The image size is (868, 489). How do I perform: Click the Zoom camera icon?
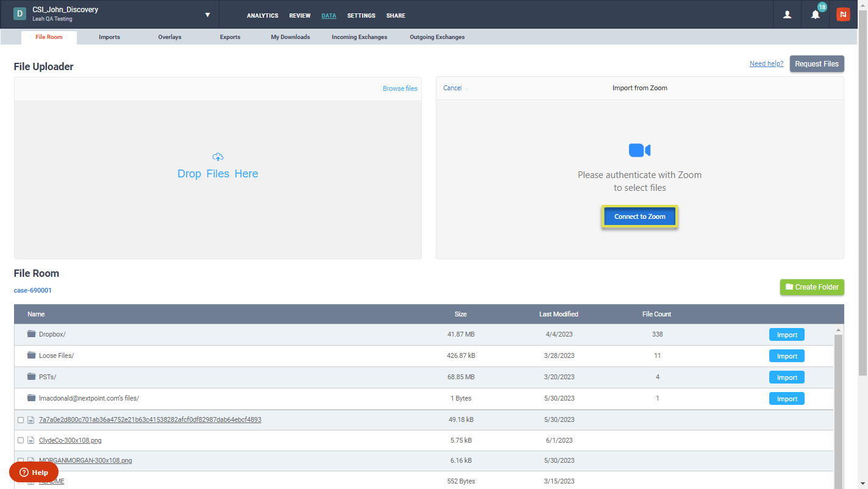click(x=639, y=150)
